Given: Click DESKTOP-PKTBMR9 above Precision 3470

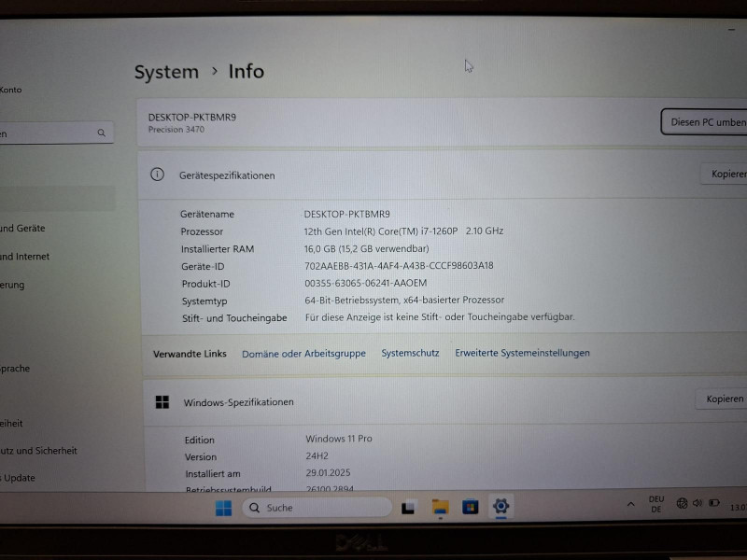Looking at the screenshot, I should [192, 118].
